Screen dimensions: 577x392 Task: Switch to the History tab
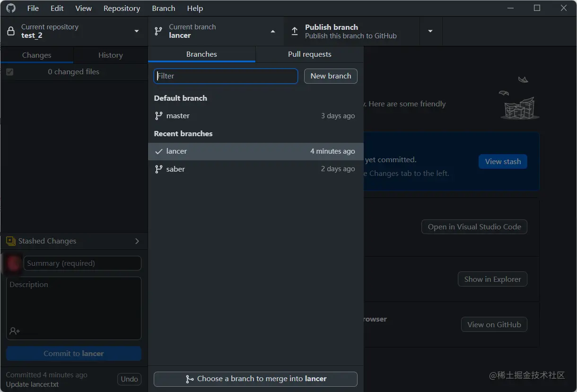111,55
